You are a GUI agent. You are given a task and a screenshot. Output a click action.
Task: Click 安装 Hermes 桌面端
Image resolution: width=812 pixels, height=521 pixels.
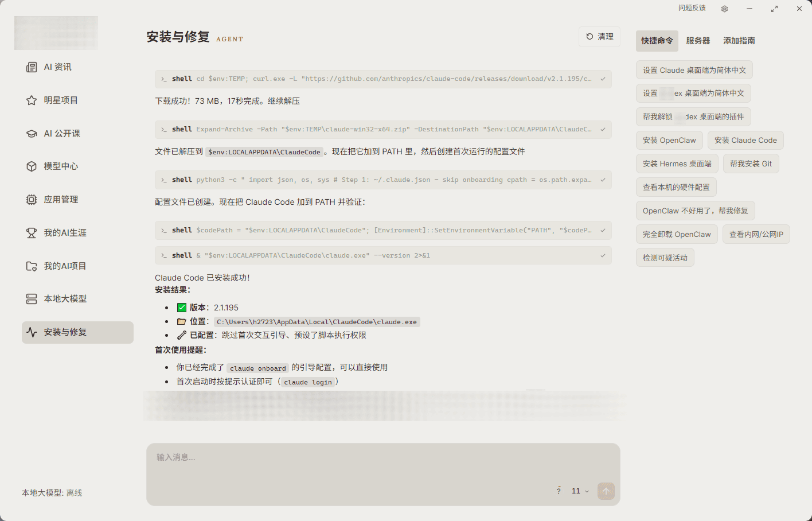pyautogui.click(x=677, y=164)
